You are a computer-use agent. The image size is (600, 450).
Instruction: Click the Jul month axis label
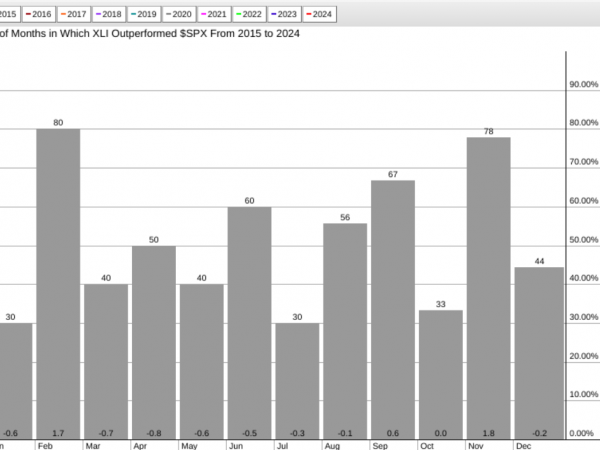pyautogui.click(x=282, y=446)
